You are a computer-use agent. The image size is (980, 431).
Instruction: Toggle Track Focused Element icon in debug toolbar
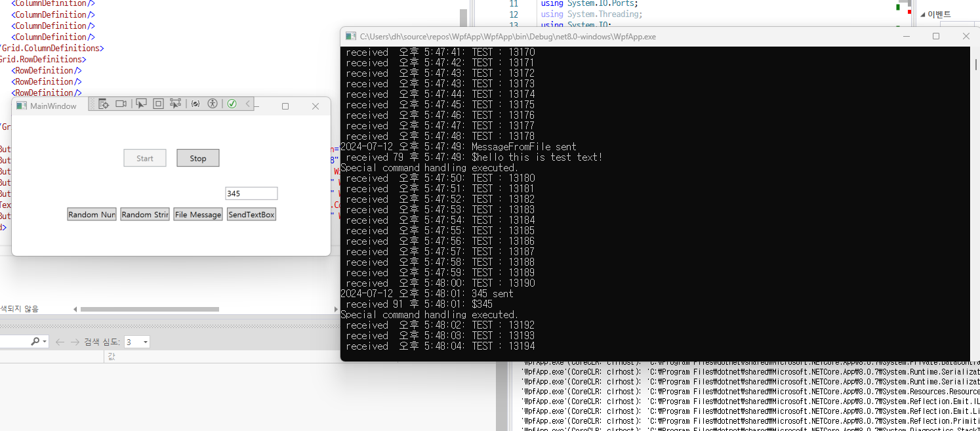[x=175, y=104]
